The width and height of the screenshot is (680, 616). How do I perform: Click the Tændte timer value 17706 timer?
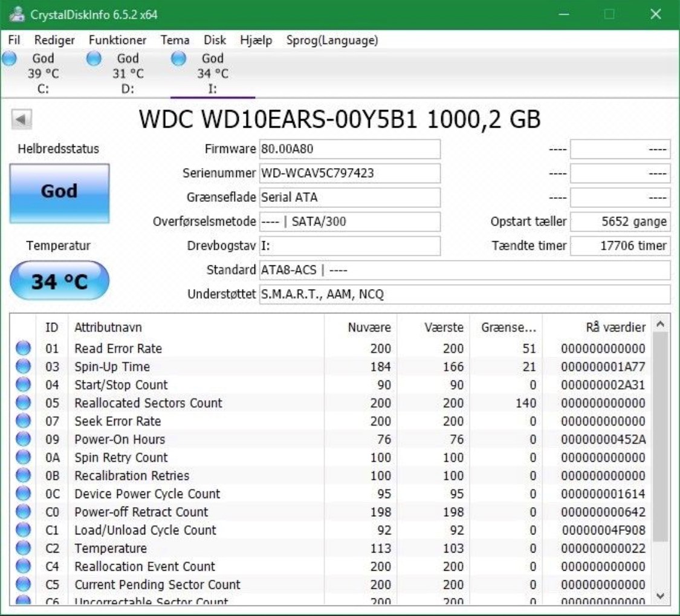[x=620, y=246]
